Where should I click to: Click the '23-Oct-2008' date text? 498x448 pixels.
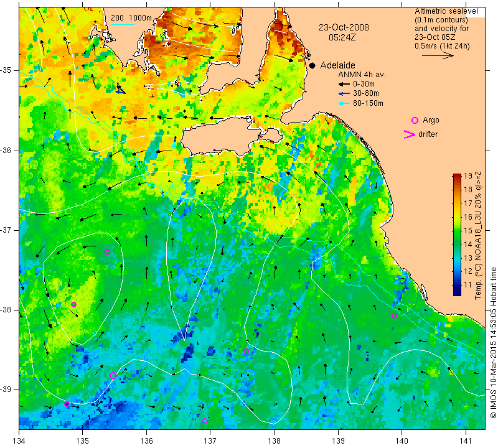(x=344, y=27)
